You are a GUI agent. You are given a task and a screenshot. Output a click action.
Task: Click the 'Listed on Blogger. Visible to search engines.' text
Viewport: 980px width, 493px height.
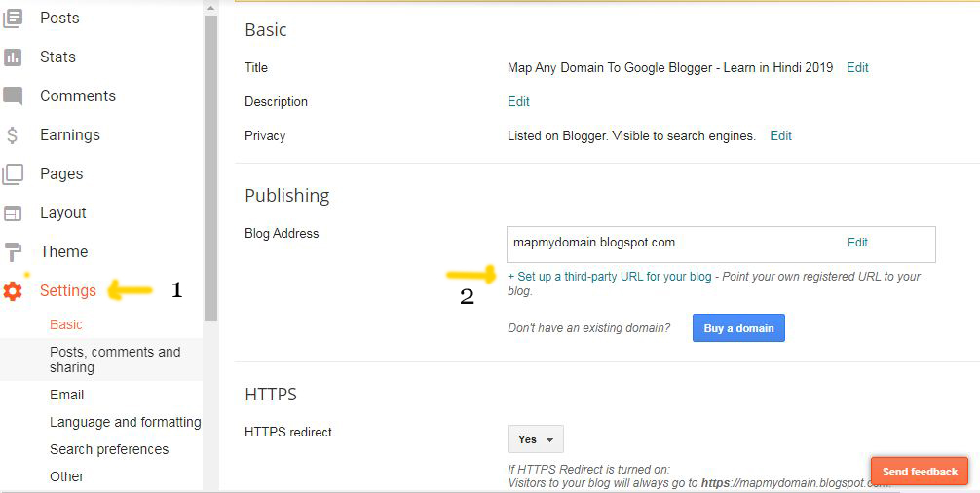pyautogui.click(x=631, y=135)
